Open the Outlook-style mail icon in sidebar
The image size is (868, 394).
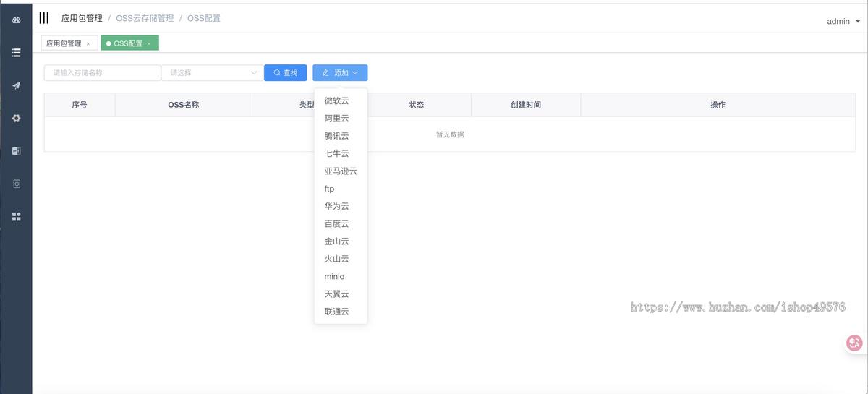click(16, 151)
